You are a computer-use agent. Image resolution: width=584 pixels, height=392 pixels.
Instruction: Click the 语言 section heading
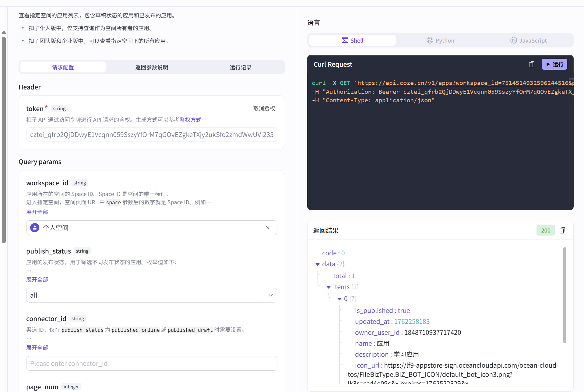[314, 23]
